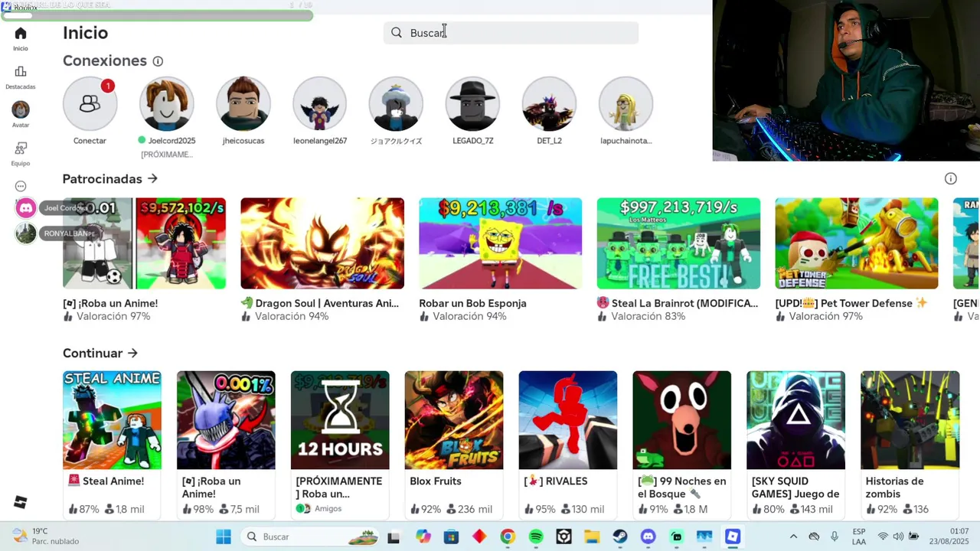Open DET_L2 avatar in connections
This screenshot has width=980, height=551.
click(549, 103)
